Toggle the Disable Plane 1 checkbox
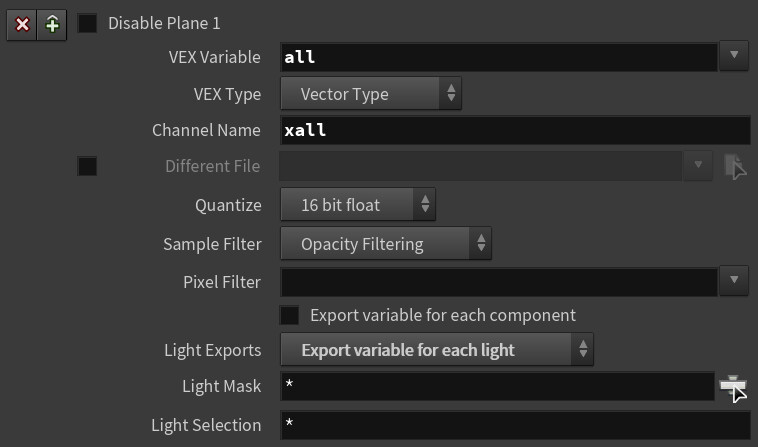The image size is (758, 447). click(x=87, y=23)
